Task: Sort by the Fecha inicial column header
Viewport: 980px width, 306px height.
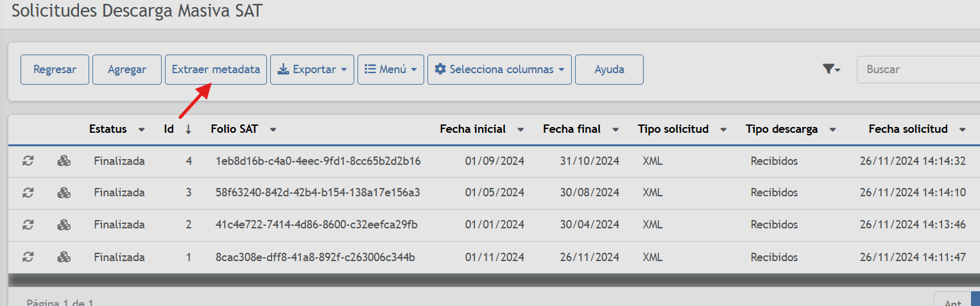Action: (473, 129)
